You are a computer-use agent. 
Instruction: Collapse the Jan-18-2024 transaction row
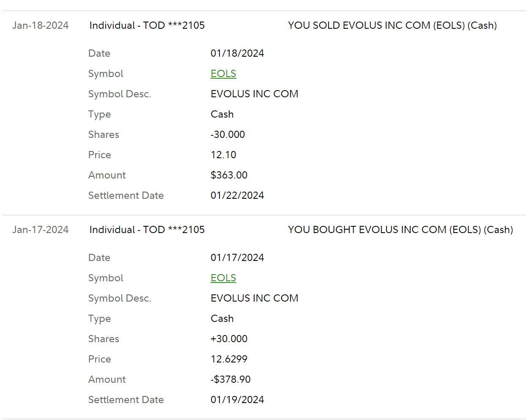tap(41, 25)
